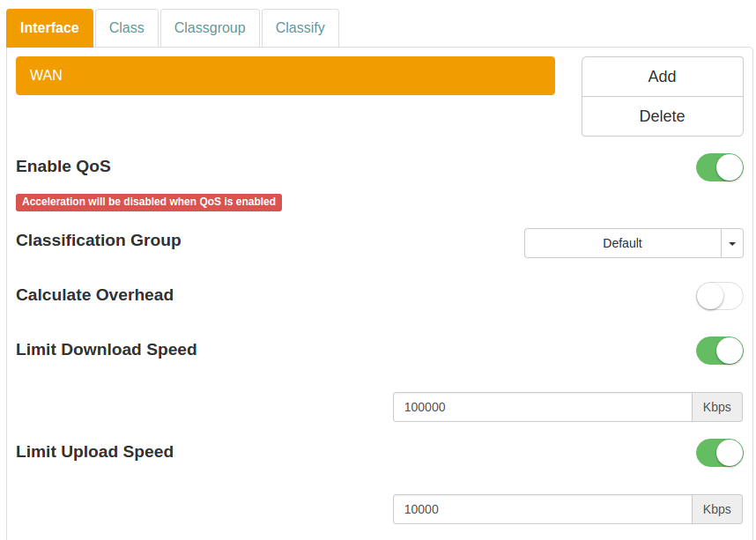Viewport: 756px width, 540px height.
Task: Click the Kbps unit beside upload speed
Action: point(716,509)
